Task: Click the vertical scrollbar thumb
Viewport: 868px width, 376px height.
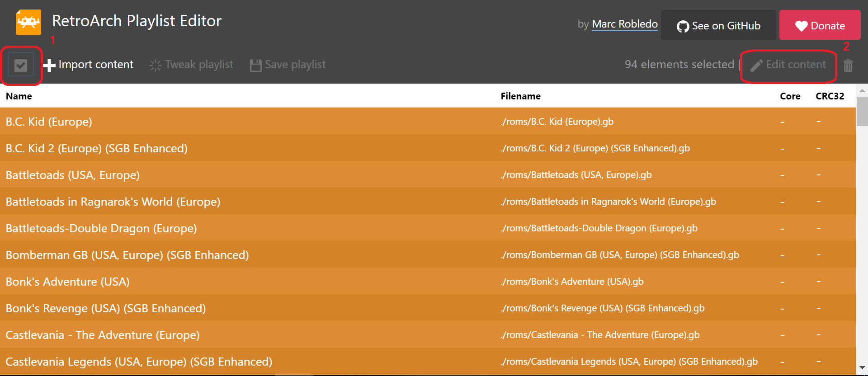Action: coord(862,112)
